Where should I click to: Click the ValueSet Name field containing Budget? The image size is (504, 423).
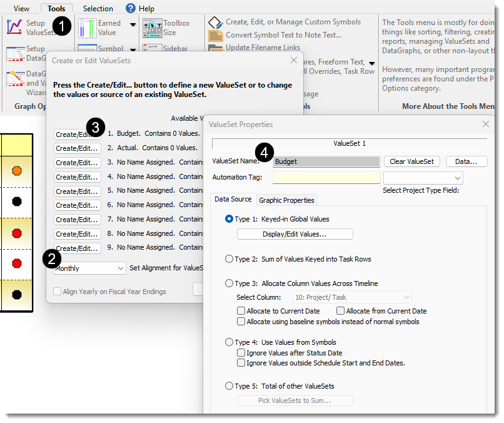(326, 161)
